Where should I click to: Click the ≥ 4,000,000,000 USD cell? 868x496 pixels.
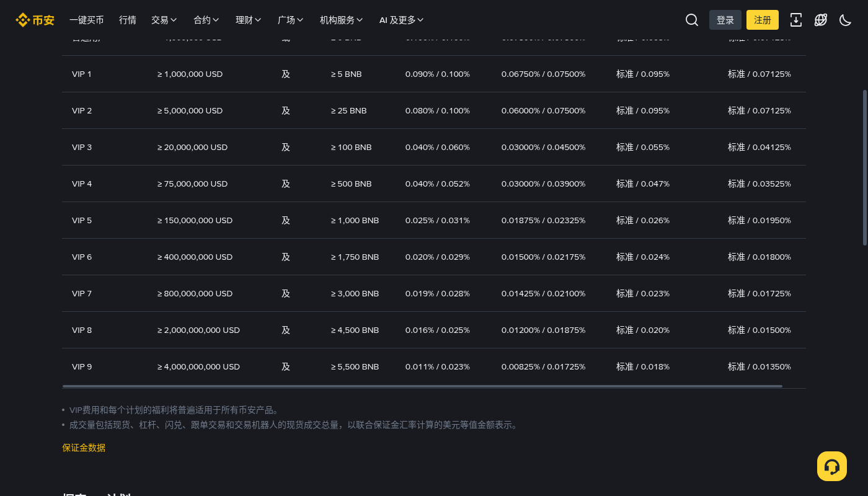click(x=198, y=366)
